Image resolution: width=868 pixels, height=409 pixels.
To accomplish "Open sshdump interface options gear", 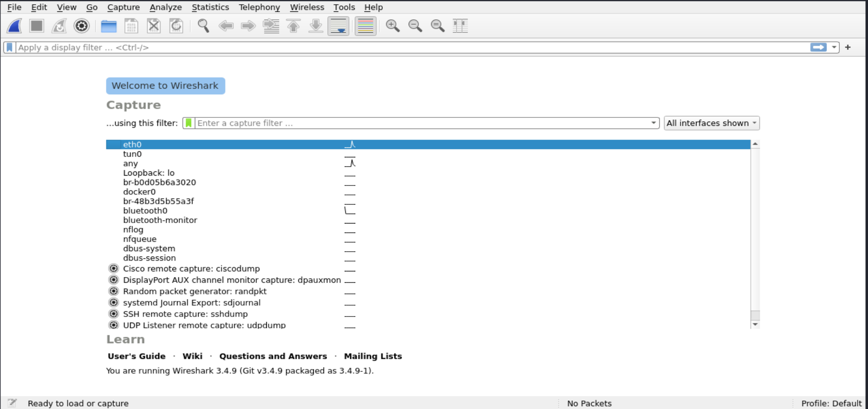I will [x=114, y=314].
